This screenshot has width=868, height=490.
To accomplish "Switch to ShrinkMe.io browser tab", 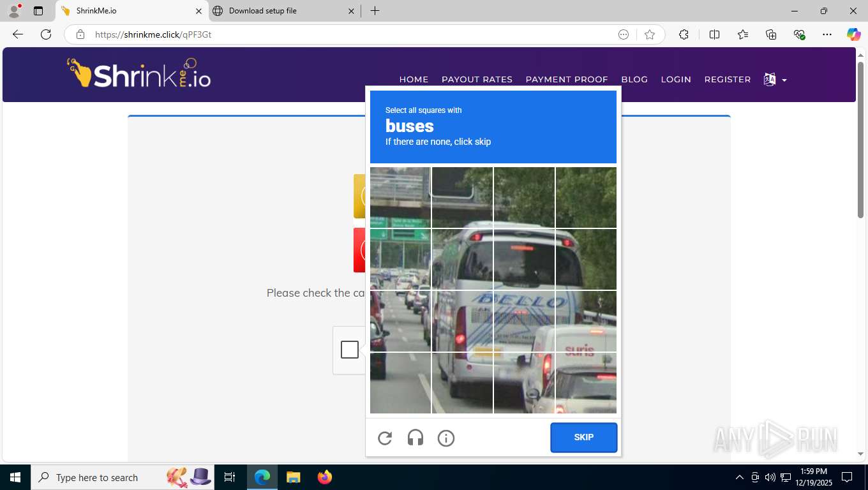I will (x=132, y=11).
